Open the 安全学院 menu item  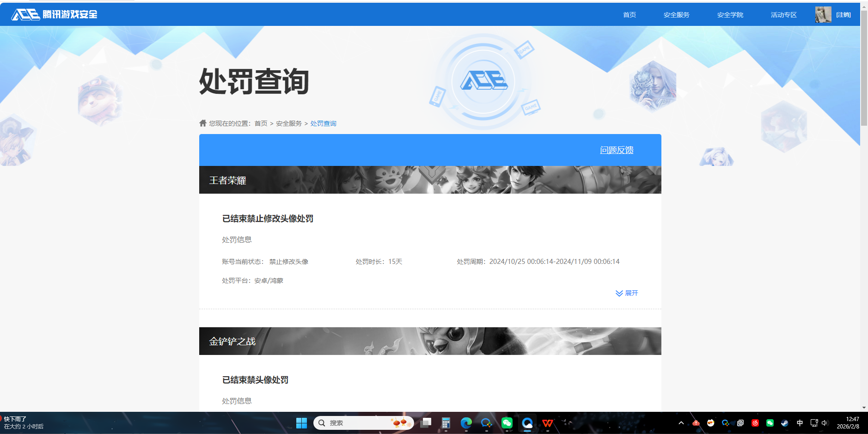click(729, 14)
